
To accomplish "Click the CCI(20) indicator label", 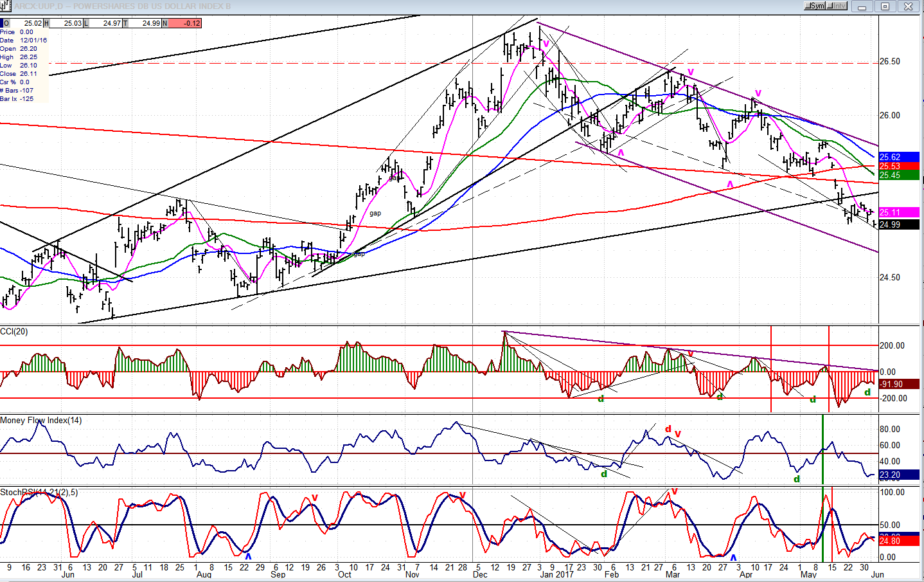I will pyautogui.click(x=14, y=331).
